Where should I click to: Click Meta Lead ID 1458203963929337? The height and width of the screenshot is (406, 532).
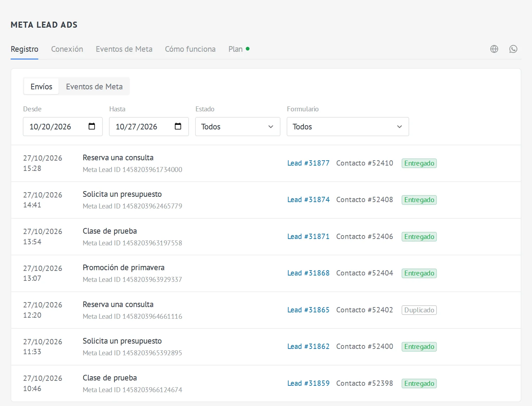coord(132,279)
